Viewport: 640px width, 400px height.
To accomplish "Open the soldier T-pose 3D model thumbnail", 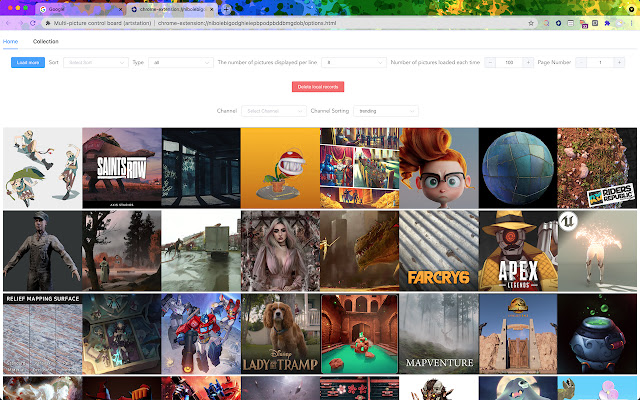I will [42, 251].
